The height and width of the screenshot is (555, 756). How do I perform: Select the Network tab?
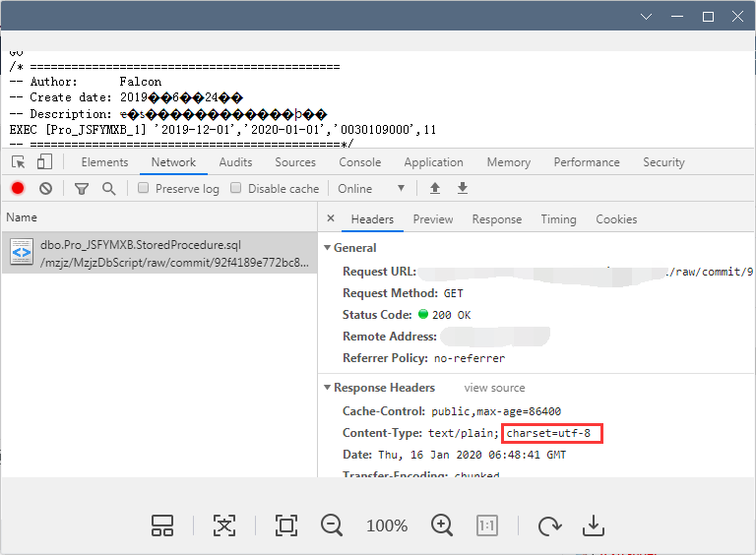coord(173,162)
